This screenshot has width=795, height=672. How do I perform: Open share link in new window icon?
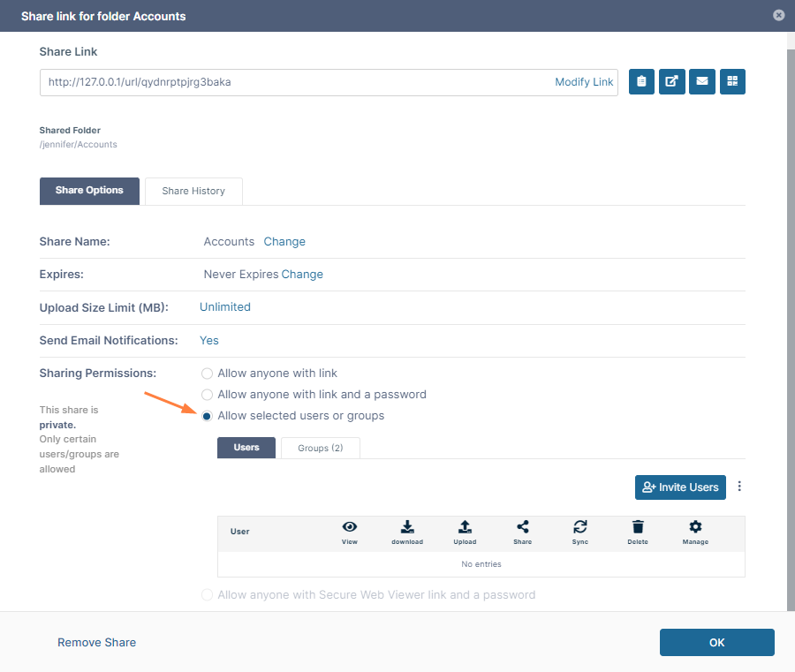click(672, 82)
